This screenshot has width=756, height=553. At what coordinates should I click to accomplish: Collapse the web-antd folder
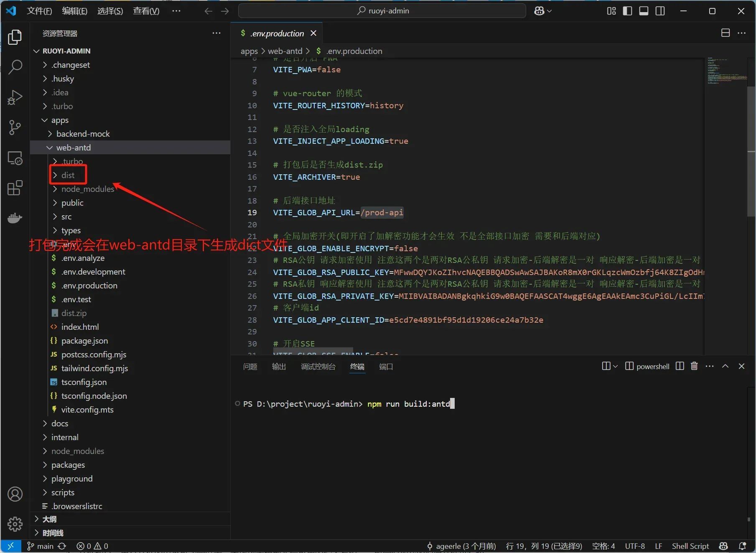tap(74, 148)
